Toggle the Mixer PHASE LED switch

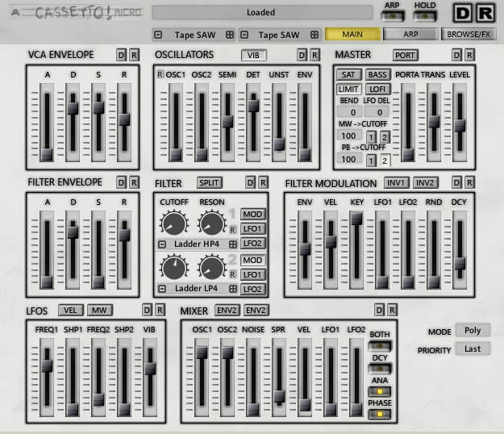[x=380, y=414]
